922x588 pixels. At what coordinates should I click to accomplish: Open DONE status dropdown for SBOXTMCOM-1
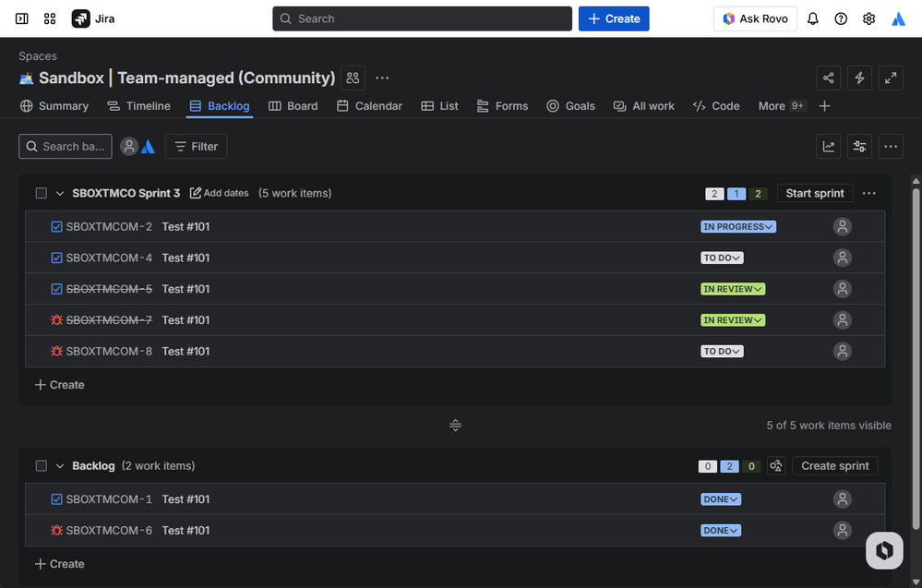(x=721, y=499)
